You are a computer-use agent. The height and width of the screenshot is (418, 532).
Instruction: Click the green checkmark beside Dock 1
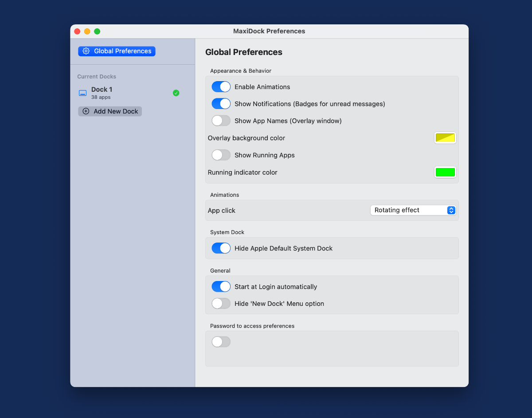176,93
